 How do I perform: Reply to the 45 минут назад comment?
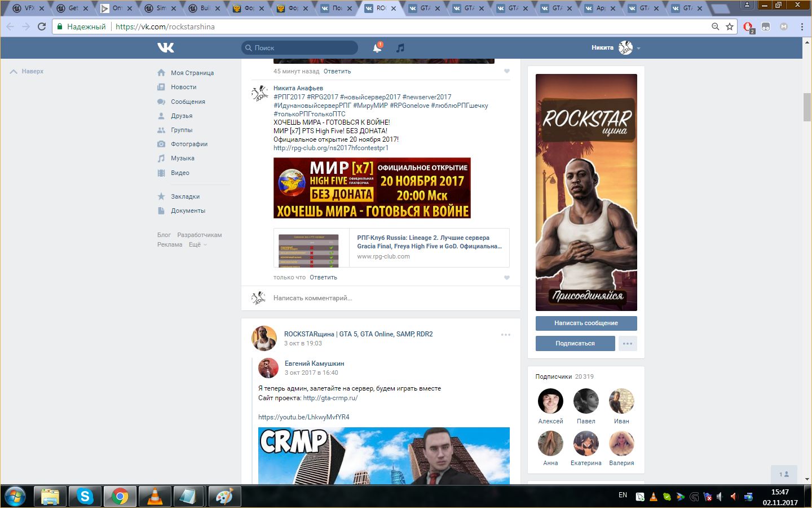(337, 71)
